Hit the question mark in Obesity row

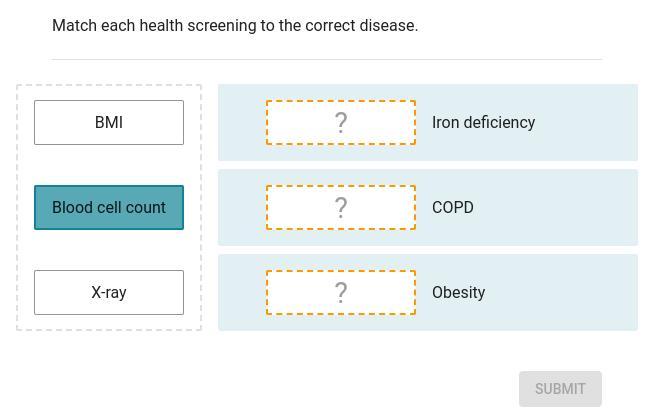341,292
